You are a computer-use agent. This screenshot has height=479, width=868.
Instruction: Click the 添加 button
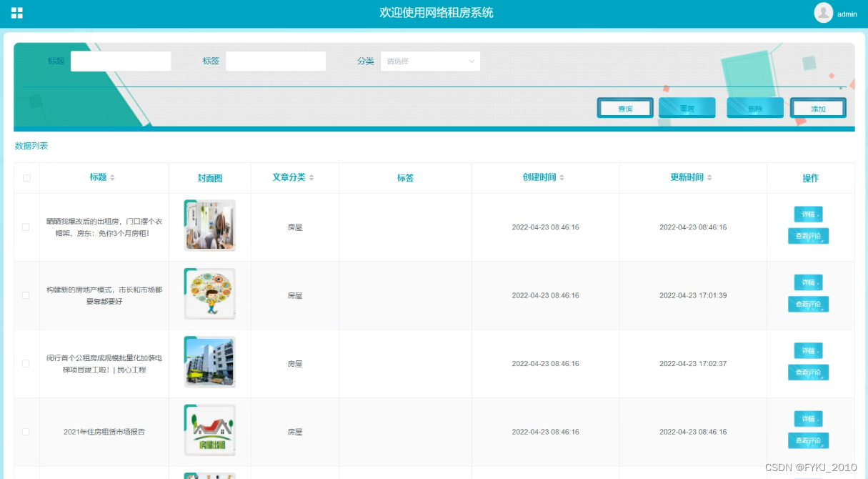click(x=818, y=109)
